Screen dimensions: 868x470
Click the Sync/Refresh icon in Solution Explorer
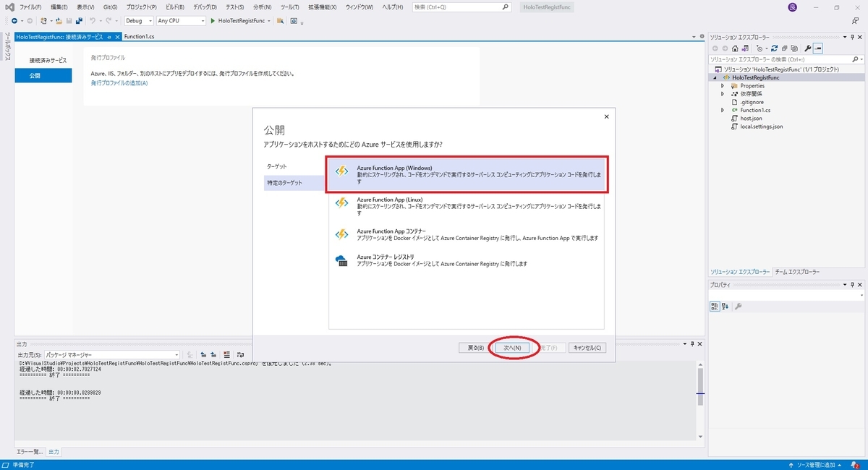pos(774,48)
